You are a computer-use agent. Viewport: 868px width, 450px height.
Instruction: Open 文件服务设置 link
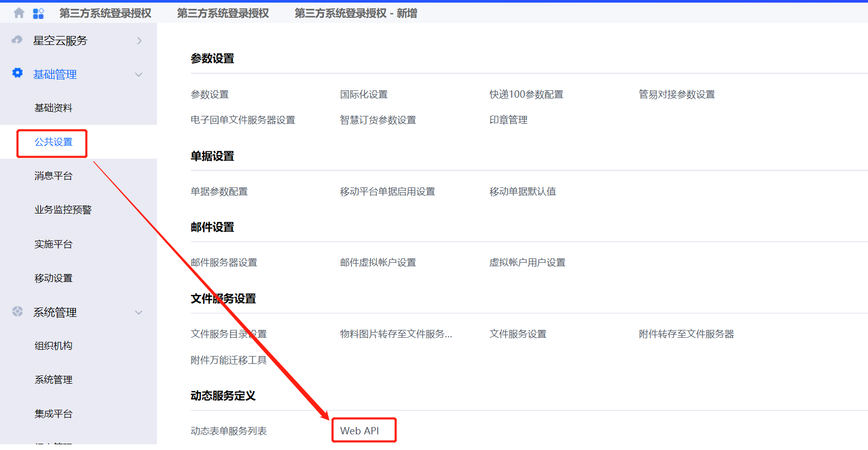coord(517,334)
